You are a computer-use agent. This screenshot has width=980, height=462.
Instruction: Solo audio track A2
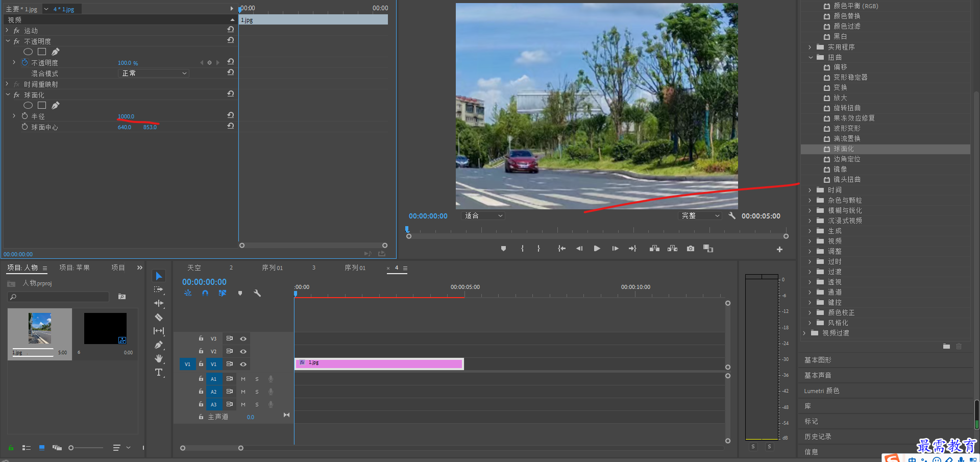click(x=257, y=392)
